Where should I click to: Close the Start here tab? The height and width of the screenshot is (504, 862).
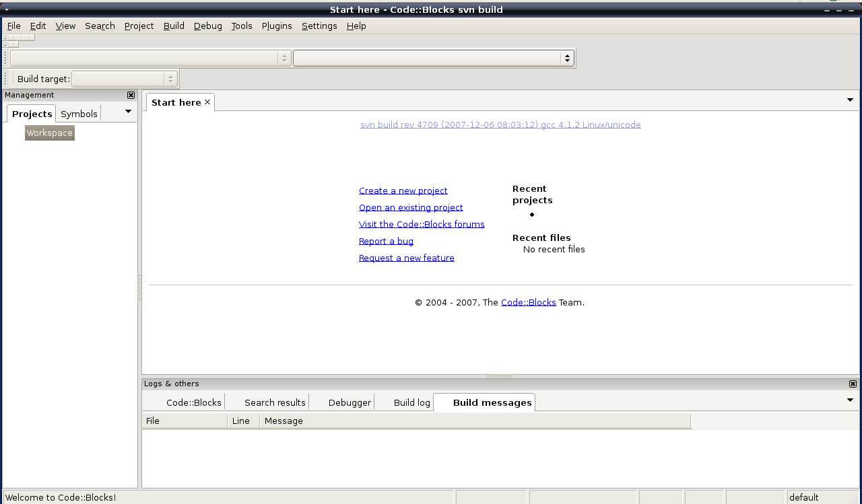[x=207, y=102]
